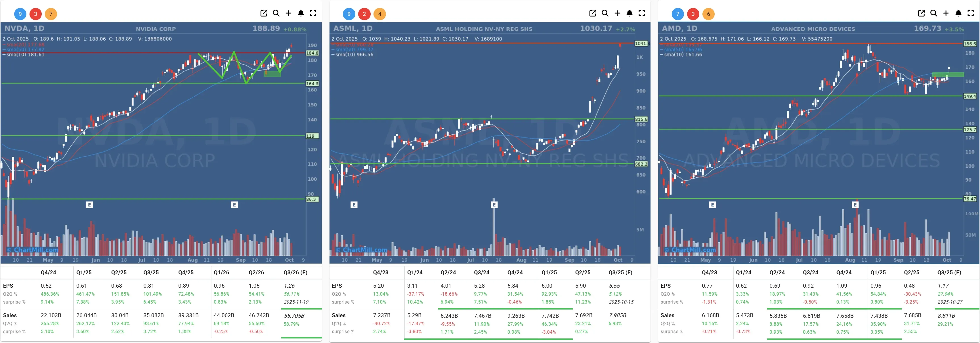980x343 pixels.
Task: Open AMD chart in new window
Action: (922, 13)
